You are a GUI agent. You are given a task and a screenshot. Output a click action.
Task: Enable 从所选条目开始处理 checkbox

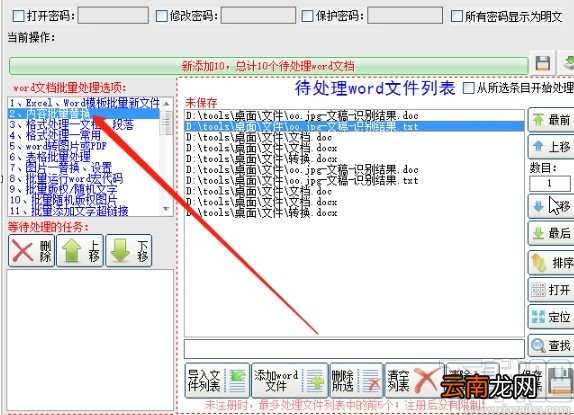click(x=469, y=88)
